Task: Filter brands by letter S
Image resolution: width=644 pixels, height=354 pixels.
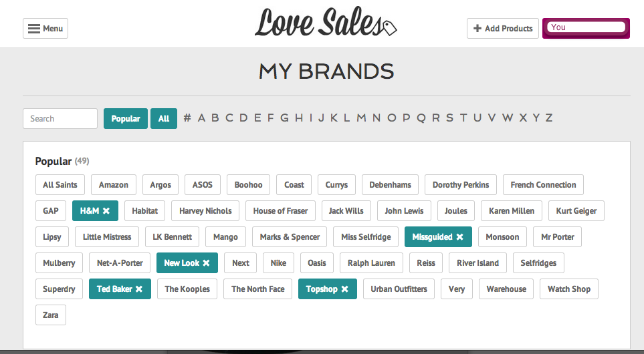Action: [x=450, y=118]
